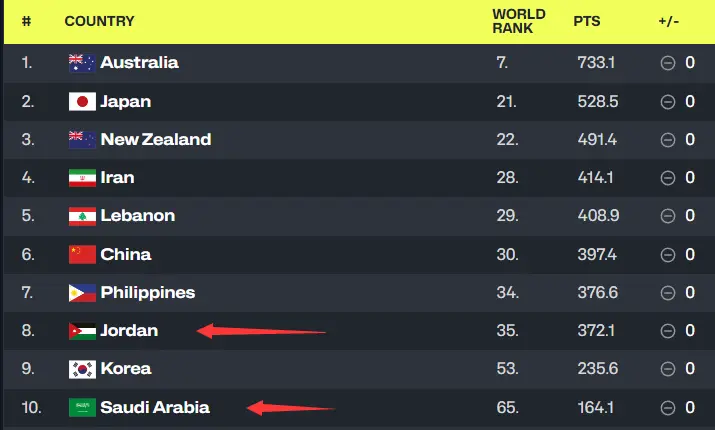The width and height of the screenshot is (715, 430).
Task: Click the minus change icon for Australia
Action: tap(667, 63)
